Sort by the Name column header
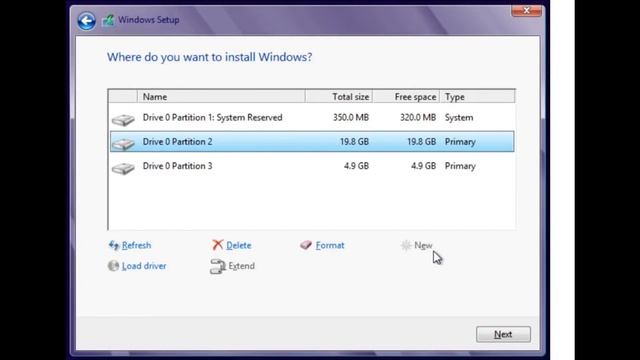The image size is (640, 360). (221, 97)
